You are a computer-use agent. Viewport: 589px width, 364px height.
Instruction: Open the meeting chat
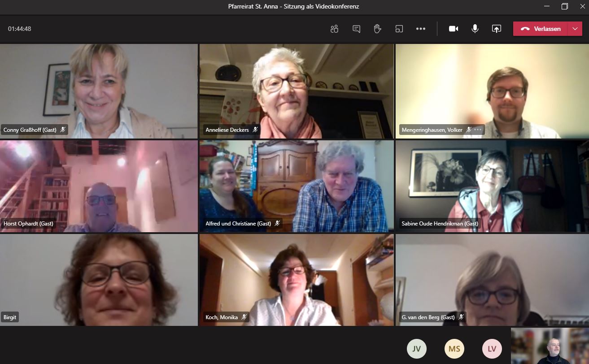pos(357,29)
